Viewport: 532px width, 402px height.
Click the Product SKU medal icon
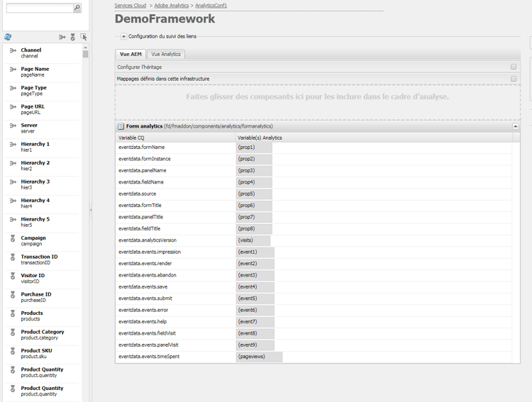[x=13, y=351]
